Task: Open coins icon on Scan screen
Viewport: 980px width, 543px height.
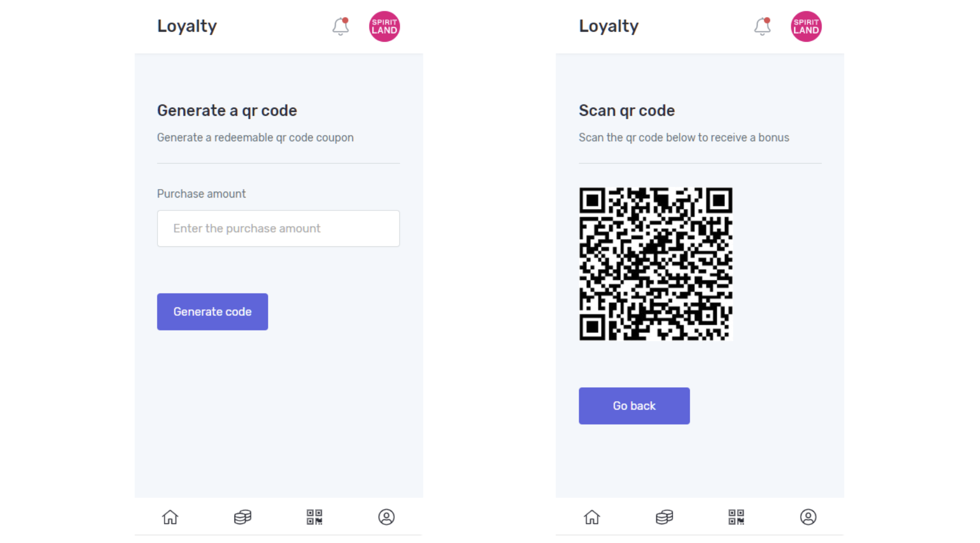Action: coord(664,517)
